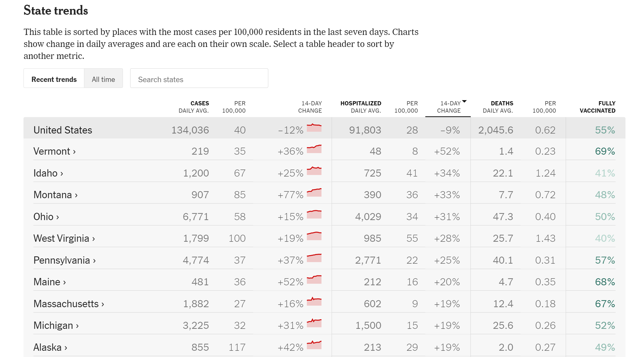
Task: Click the United States case sparkline
Action: point(314,128)
